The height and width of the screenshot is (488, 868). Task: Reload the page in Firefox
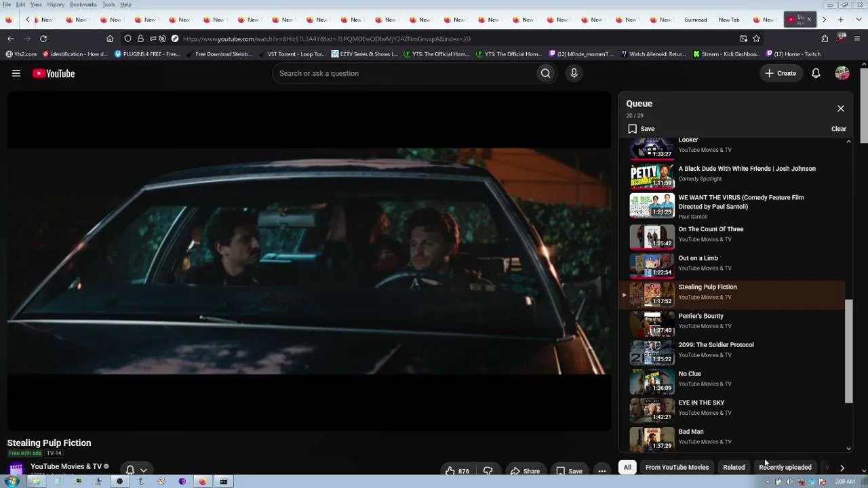[x=43, y=39]
